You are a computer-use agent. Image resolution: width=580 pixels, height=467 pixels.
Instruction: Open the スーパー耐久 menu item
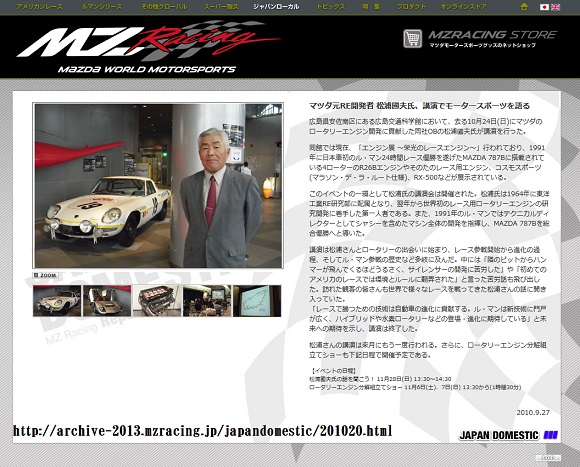[x=221, y=7]
